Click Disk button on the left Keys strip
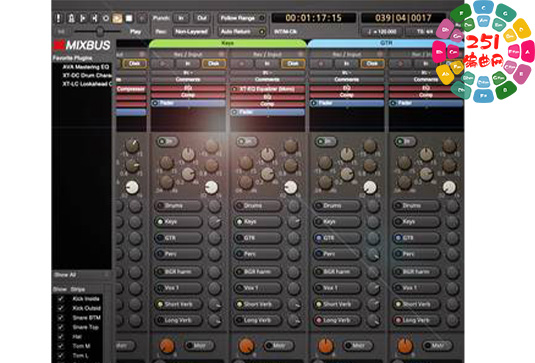Viewport: 535px width, 363px height. 214,63
